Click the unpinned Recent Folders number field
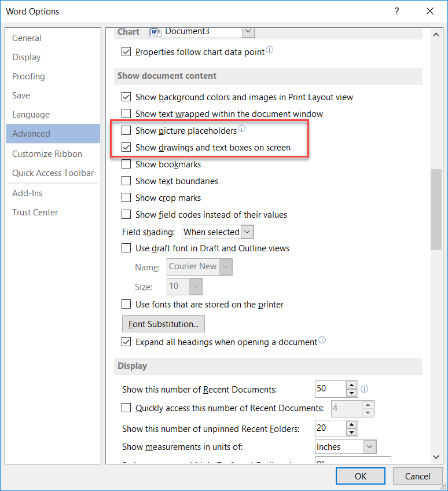The height and width of the screenshot is (491, 448). click(x=331, y=428)
